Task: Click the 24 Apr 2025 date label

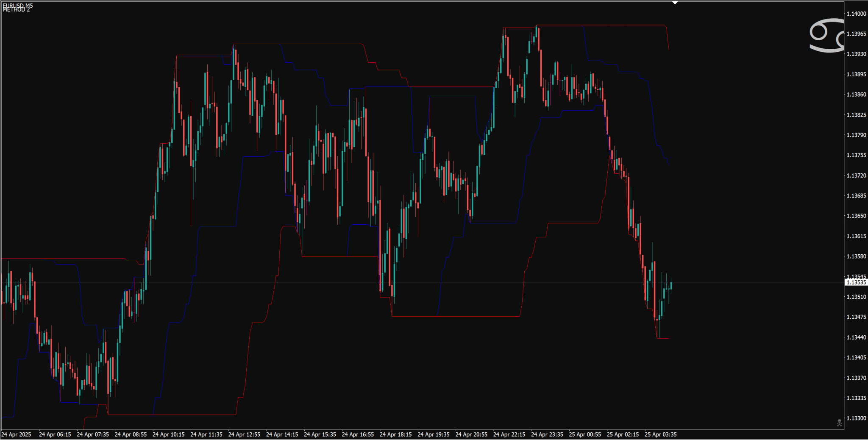Action: [16, 434]
